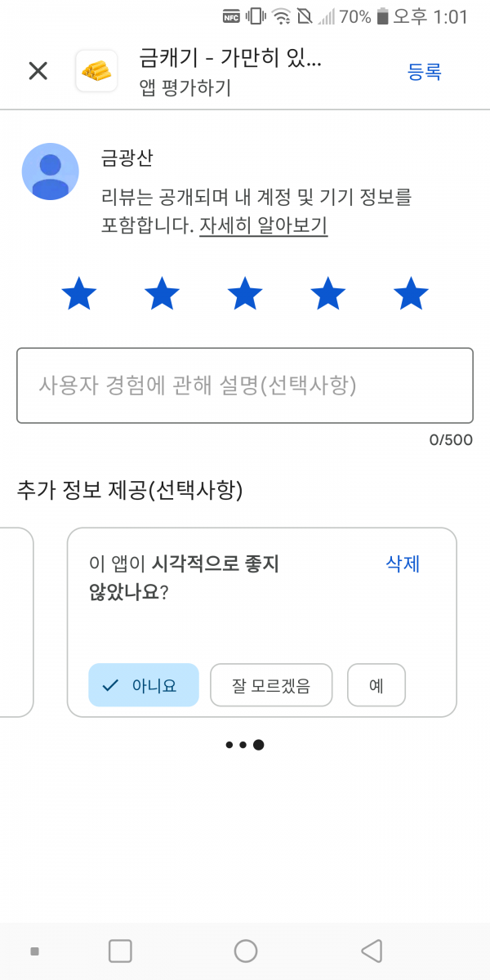Select the first rating star
The image size is (490, 980).
pyautogui.click(x=79, y=294)
